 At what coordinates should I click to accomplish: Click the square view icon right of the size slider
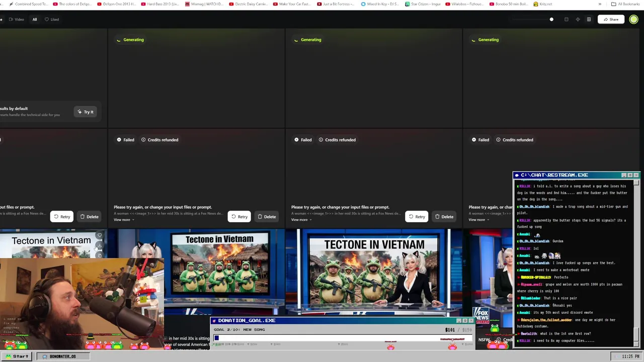[x=566, y=20]
